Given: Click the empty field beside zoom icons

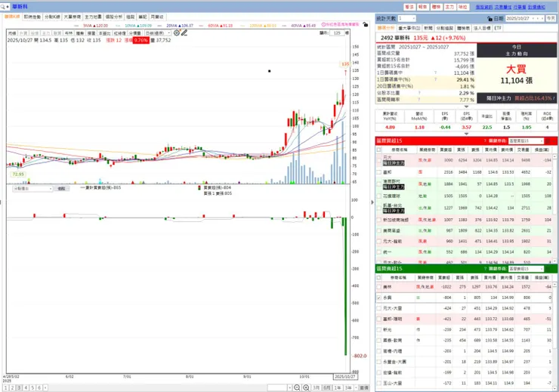Looking at the screenshot, I should [x=277, y=387].
